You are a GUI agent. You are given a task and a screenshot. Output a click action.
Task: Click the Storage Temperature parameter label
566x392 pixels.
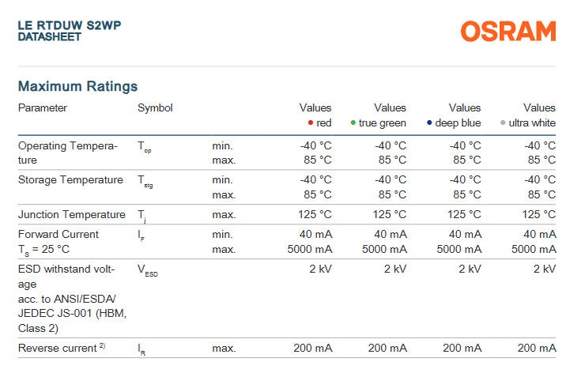tap(71, 179)
